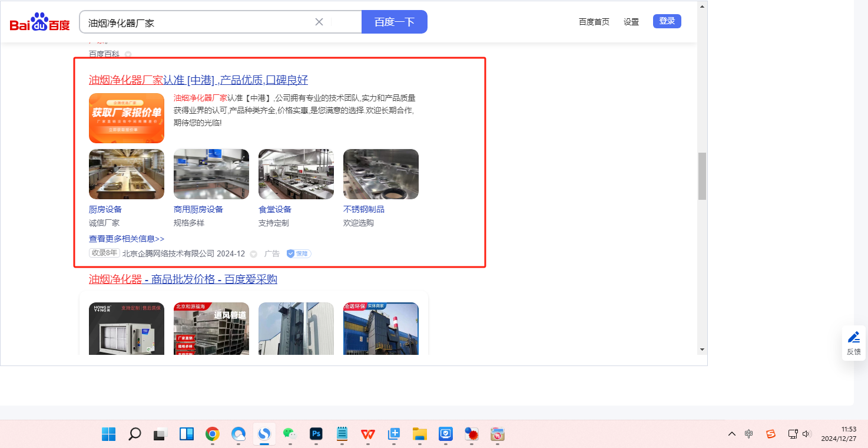Open the 不锈钢制品 stove photo
This screenshot has width=868, height=448.
381,174
